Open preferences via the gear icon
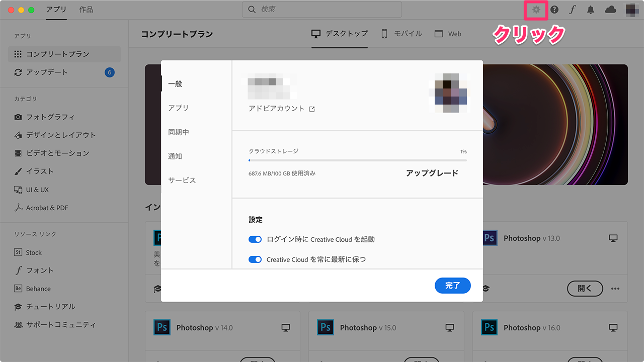This screenshot has height=362, width=644. (x=536, y=10)
